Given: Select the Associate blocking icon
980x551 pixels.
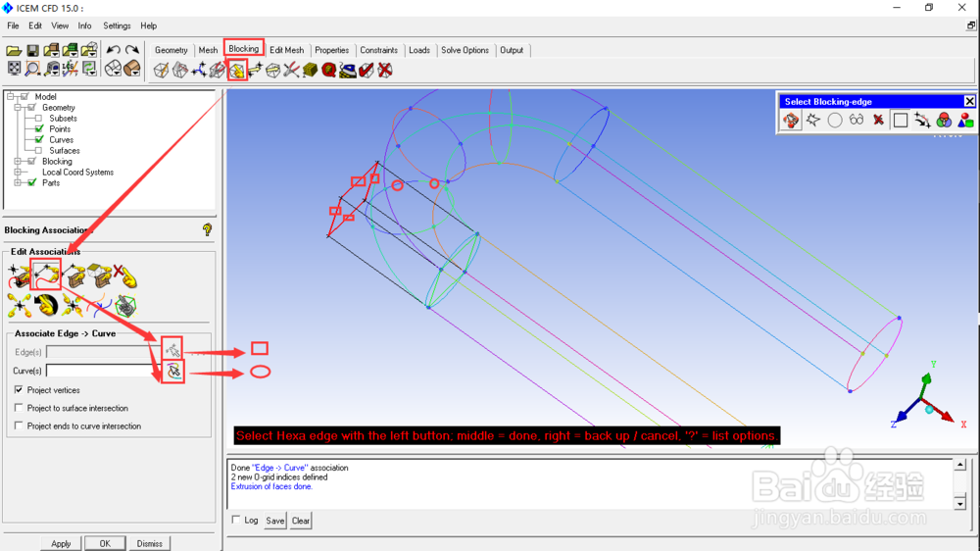Looking at the screenshot, I should 237,70.
